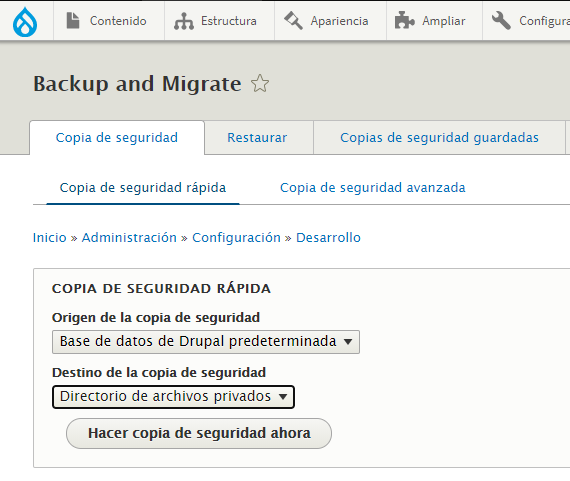The image size is (570, 481).
Task: Go to Configuración breadcrumb link
Action: point(236,238)
